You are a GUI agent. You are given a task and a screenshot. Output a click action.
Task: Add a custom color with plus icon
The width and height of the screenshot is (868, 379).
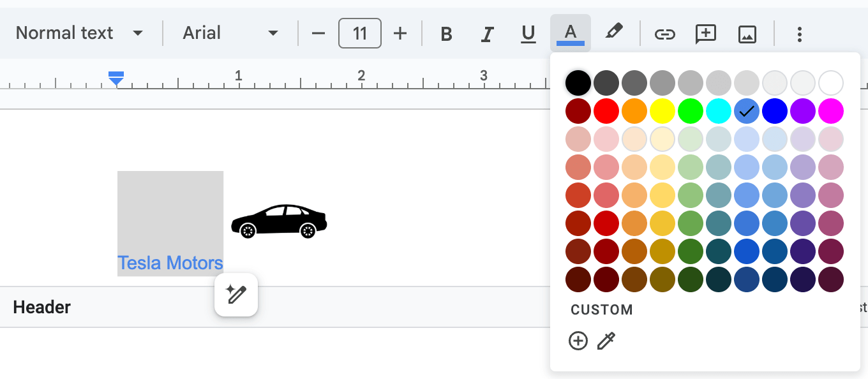578,341
